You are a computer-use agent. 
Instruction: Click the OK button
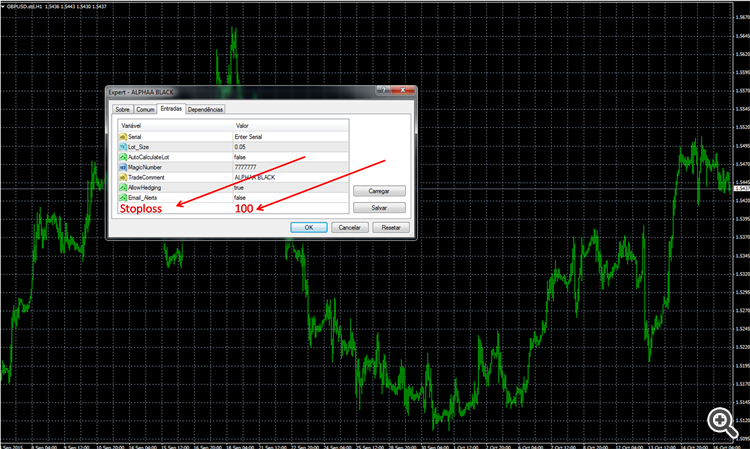tap(309, 228)
